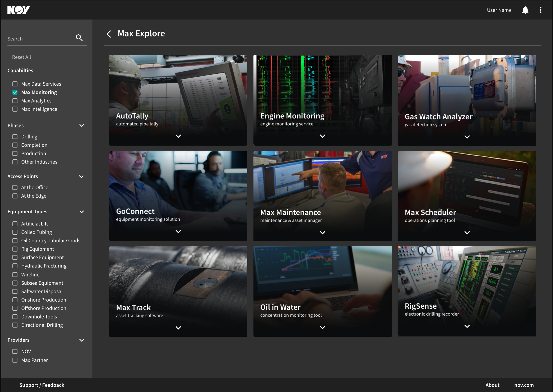Image resolution: width=553 pixels, height=392 pixels.
Task: Tick the Coiled Tubing checkbox
Action: point(15,232)
